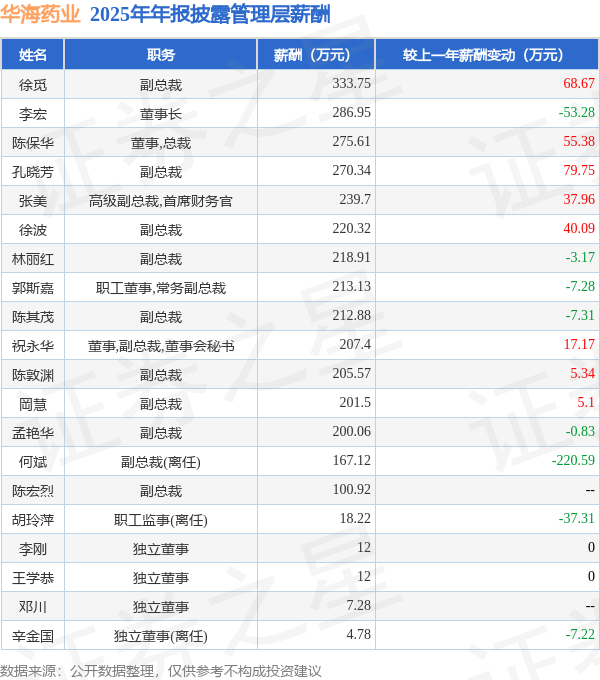
Task: Select 张美's 高级副总裁,首席财务官 title cell
Action: [x=161, y=201]
